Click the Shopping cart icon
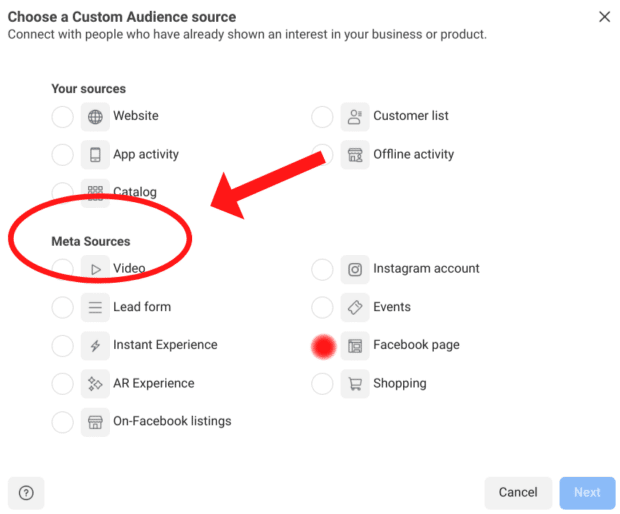This screenshot has width=620, height=514. (355, 383)
